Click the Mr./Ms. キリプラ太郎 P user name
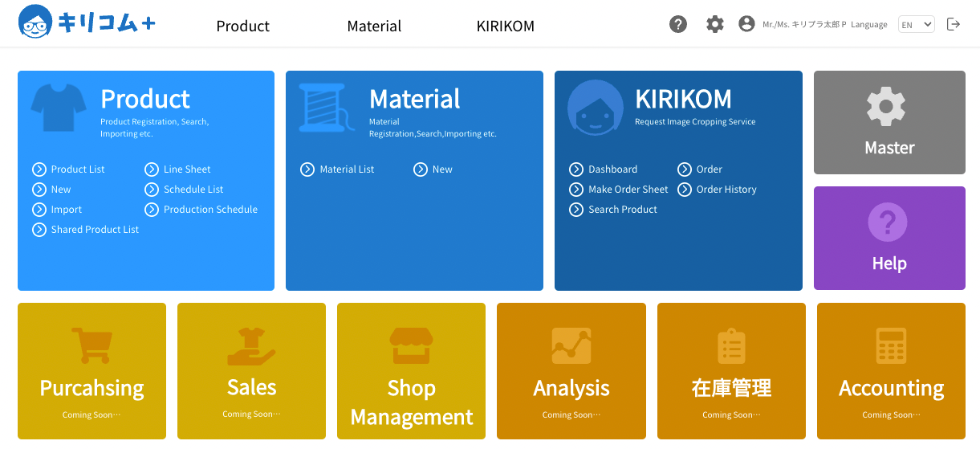This screenshot has height=449, width=980. point(804,25)
